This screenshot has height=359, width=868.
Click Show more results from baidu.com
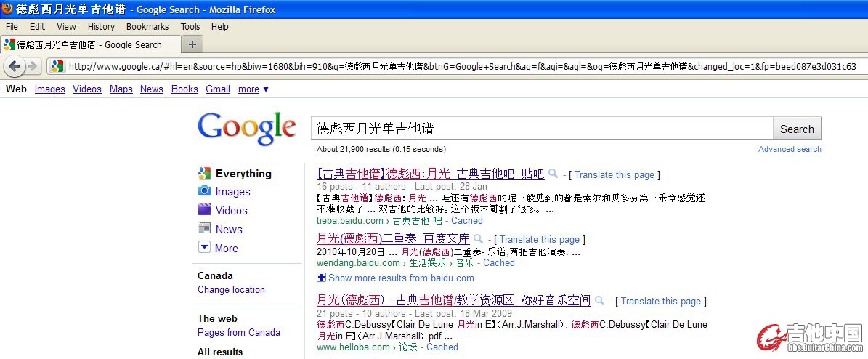pos(402,278)
